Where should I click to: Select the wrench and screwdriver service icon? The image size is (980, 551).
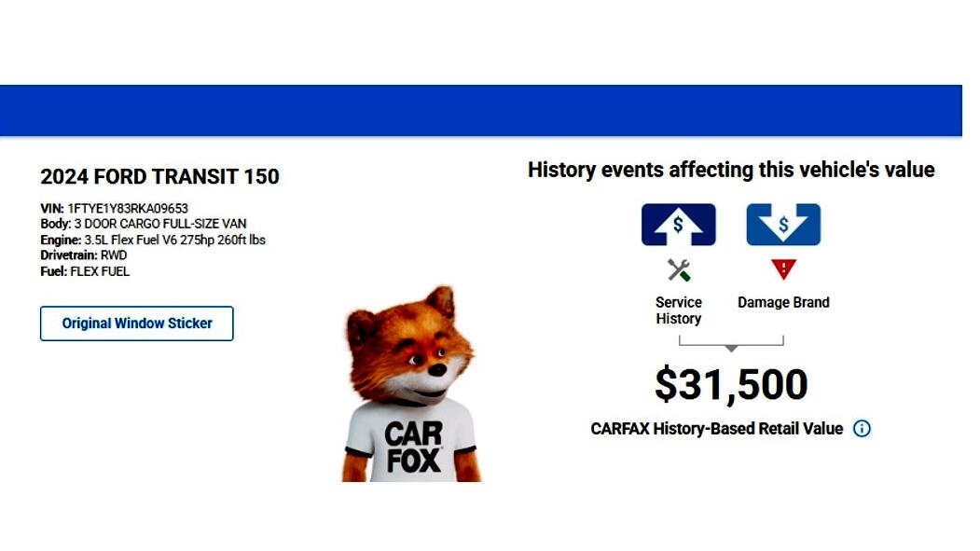(678, 270)
